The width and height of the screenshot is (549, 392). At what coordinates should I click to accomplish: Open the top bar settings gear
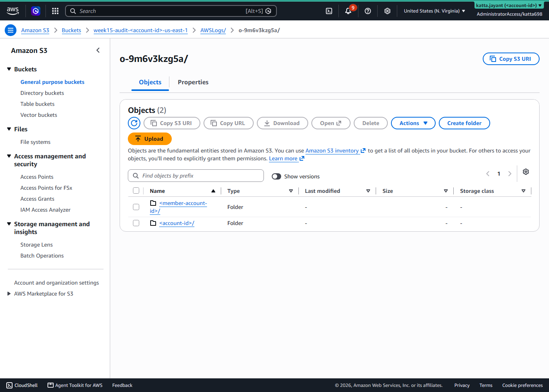(387, 11)
